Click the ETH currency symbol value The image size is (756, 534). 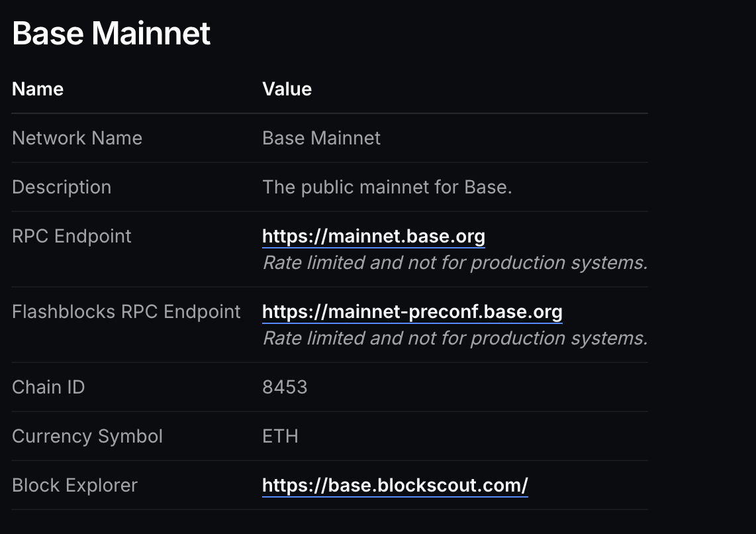point(280,437)
